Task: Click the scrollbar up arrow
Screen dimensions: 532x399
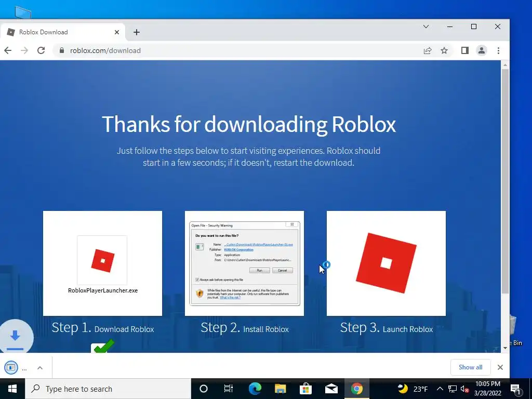Action: 505,64
